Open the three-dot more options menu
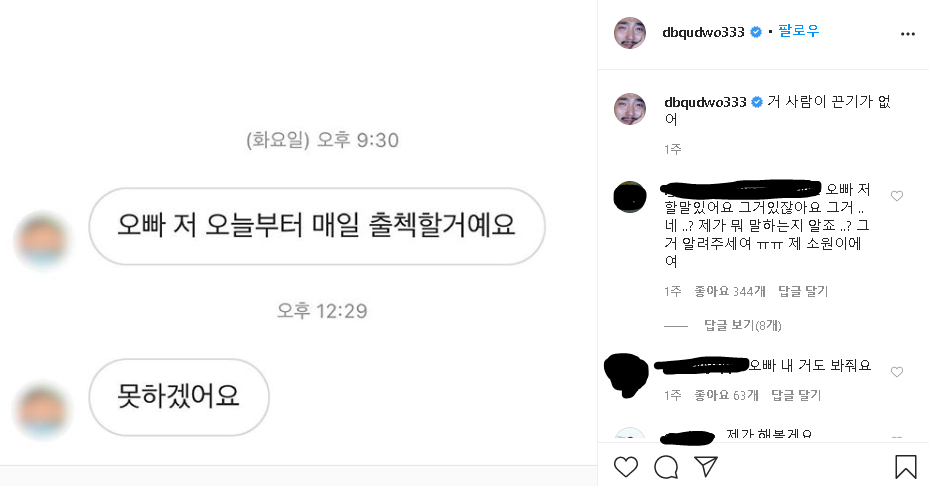Viewport: 929px width, 486px height. (908, 34)
